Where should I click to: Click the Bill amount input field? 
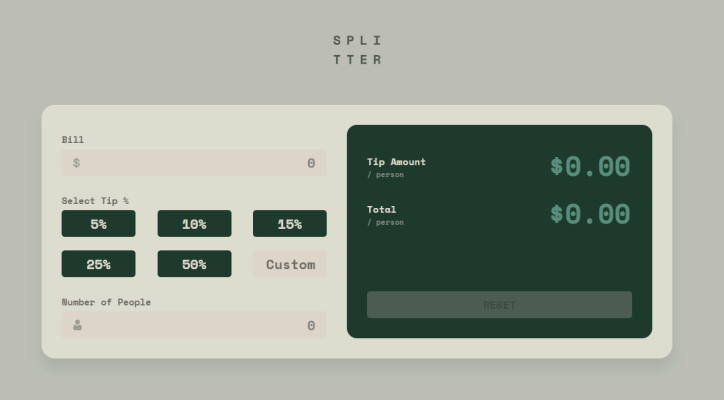pyautogui.click(x=194, y=163)
